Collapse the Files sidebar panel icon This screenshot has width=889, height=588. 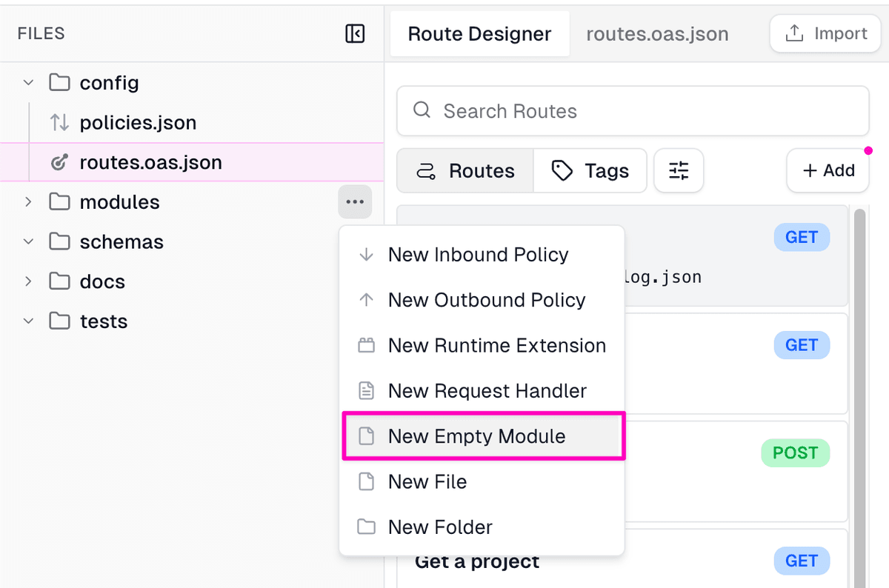(x=355, y=34)
